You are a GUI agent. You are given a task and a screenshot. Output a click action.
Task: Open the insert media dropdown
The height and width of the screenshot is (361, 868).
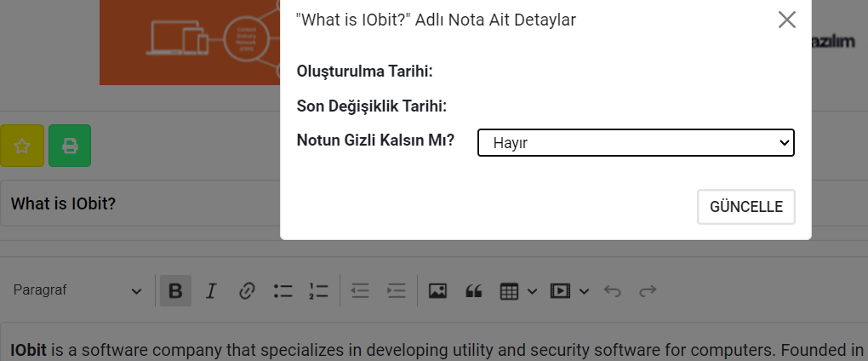568,291
